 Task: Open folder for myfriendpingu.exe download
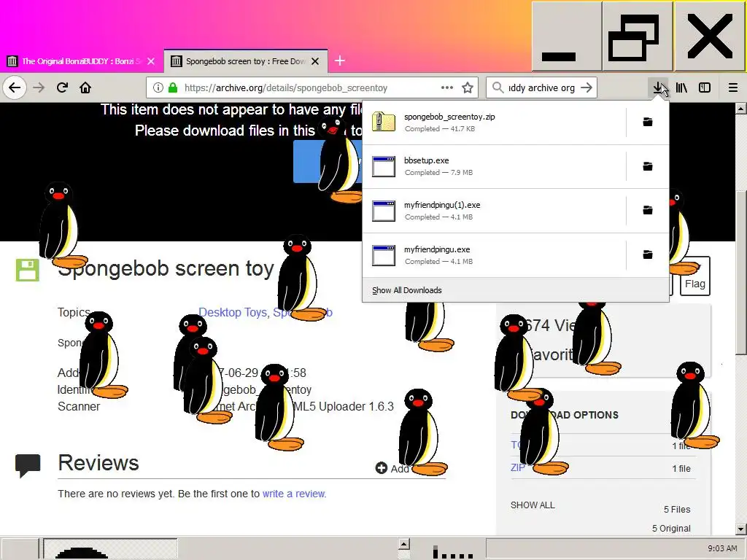(648, 254)
